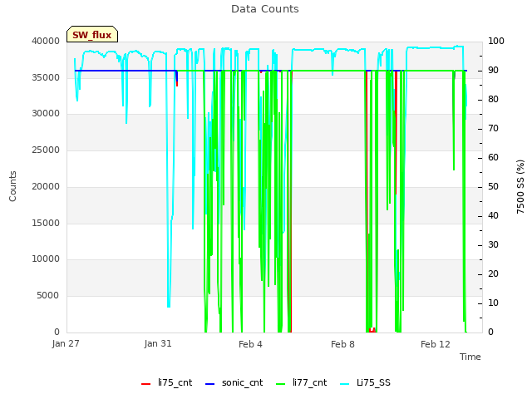The image size is (532, 399).
Task: Click the 70 percent right-axis tick
Action: click(x=493, y=129)
